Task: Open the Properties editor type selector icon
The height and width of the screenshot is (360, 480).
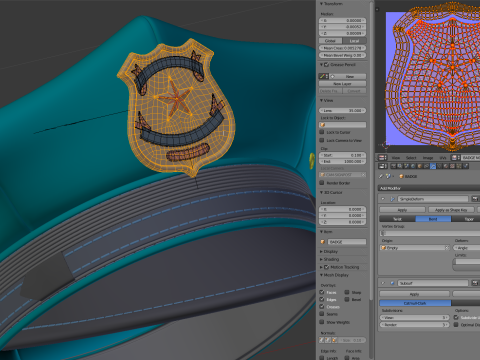Action: tap(382, 166)
